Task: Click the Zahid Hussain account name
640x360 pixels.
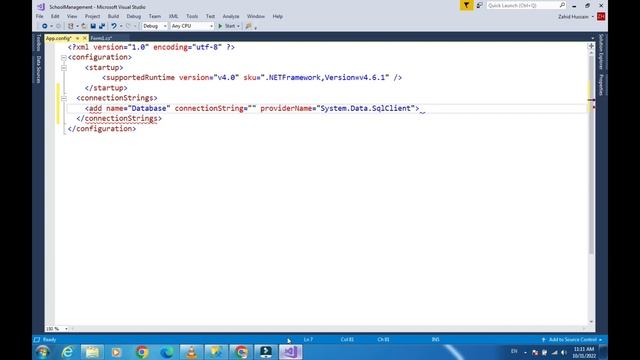Action: 573,17
